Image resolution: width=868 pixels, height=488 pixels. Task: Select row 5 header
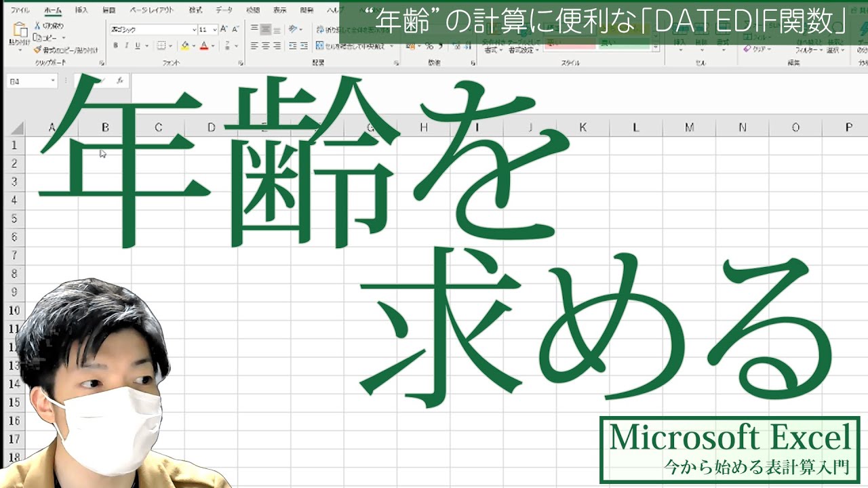coord(14,219)
